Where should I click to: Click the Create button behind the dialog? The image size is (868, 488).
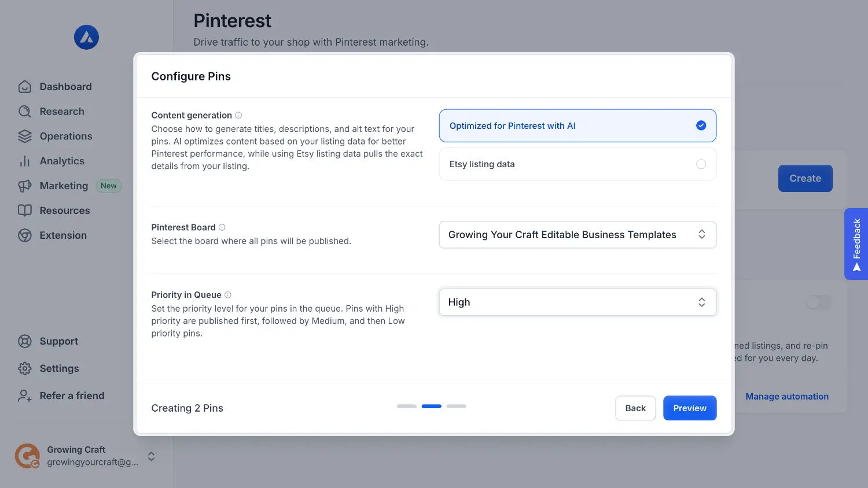806,179
